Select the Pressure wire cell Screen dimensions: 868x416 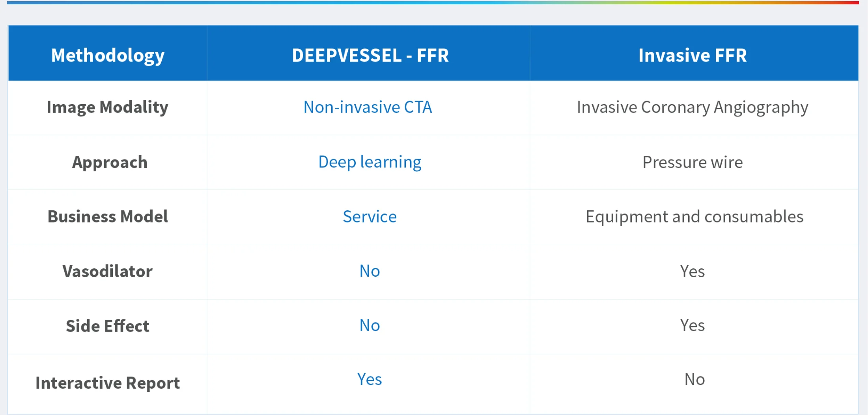tap(693, 162)
